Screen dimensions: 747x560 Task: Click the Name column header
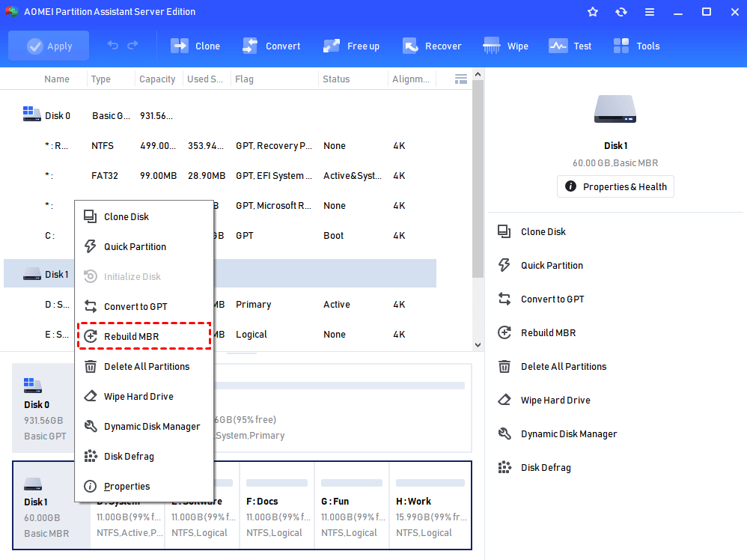coord(57,79)
